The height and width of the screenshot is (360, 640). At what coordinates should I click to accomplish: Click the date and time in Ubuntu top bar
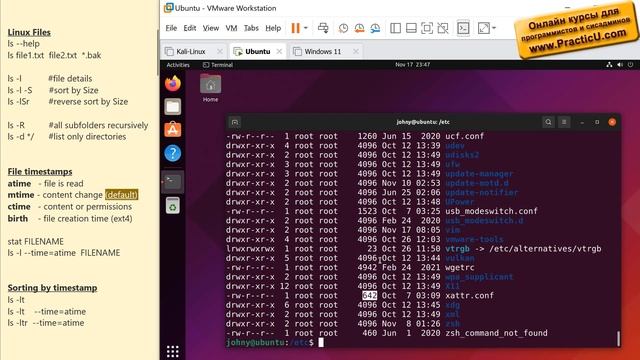click(x=412, y=64)
